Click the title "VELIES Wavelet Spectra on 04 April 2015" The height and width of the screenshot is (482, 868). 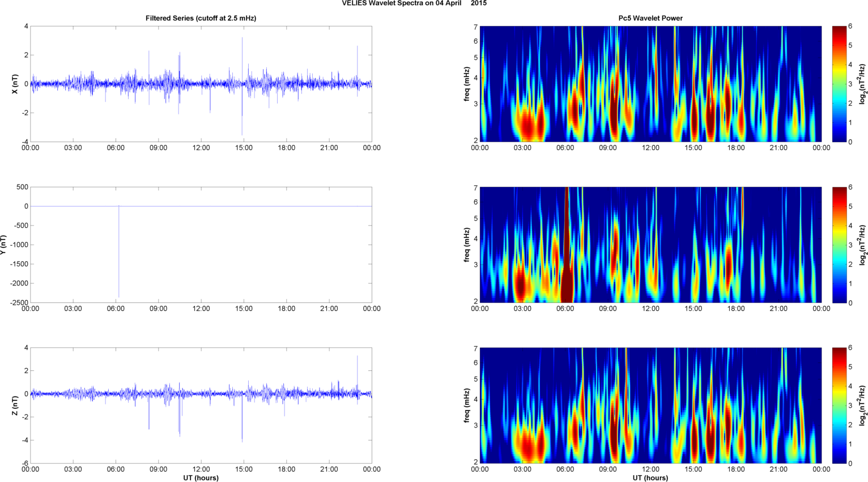[414, 3]
